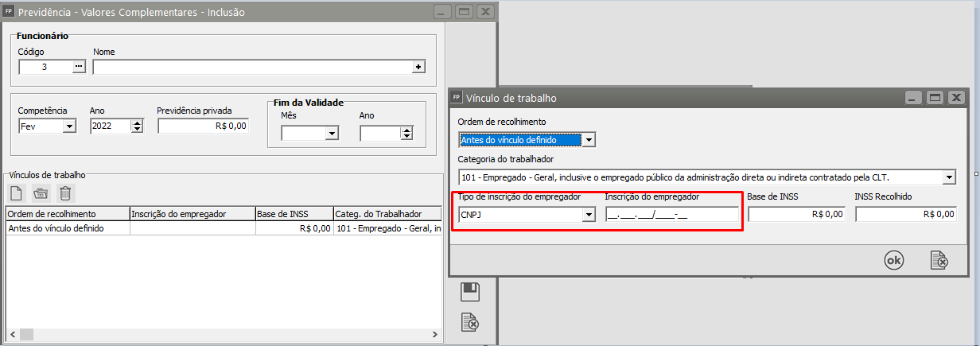Click the Inscrição do empregador masked field
This screenshot has width=980, height=346.
[x=671, y=214]
